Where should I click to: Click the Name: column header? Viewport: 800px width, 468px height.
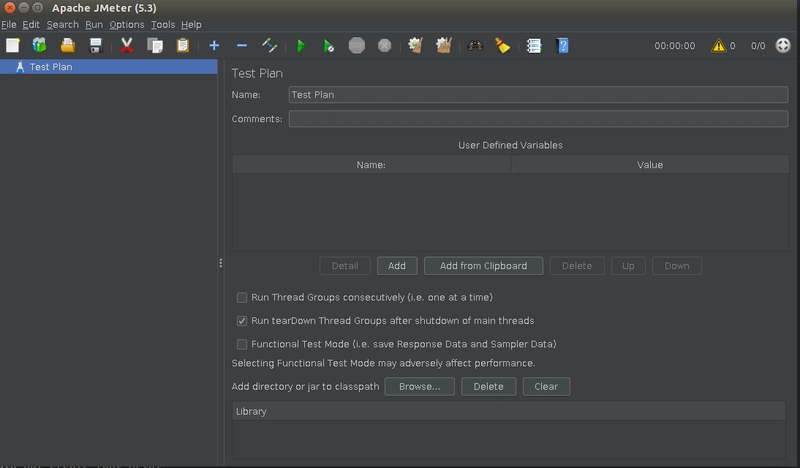pyautogui.click(x=371, y=165)
